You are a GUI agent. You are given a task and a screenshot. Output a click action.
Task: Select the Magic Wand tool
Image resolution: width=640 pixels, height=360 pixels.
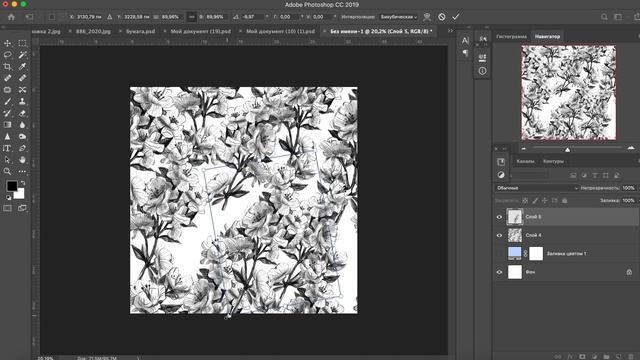click(22, 55)
